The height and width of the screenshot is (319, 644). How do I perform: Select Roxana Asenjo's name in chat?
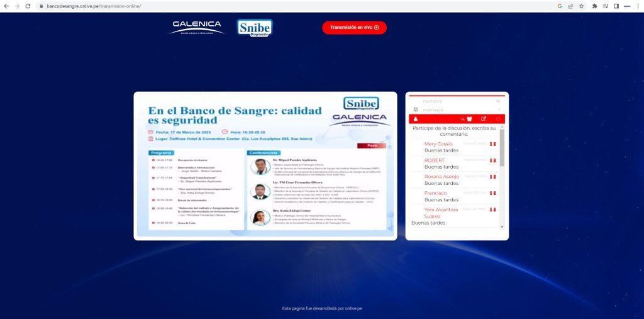pyautogui.click(x=441, y=177)
